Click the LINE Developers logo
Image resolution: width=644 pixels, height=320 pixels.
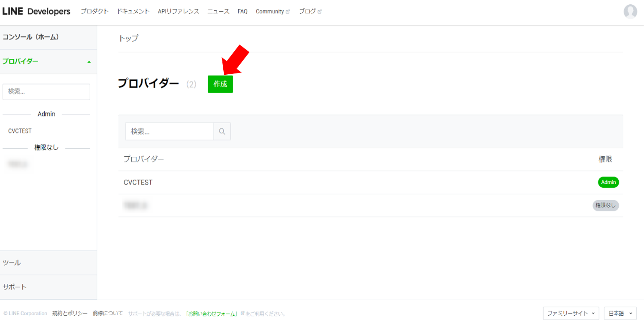[x=36, y=12]
